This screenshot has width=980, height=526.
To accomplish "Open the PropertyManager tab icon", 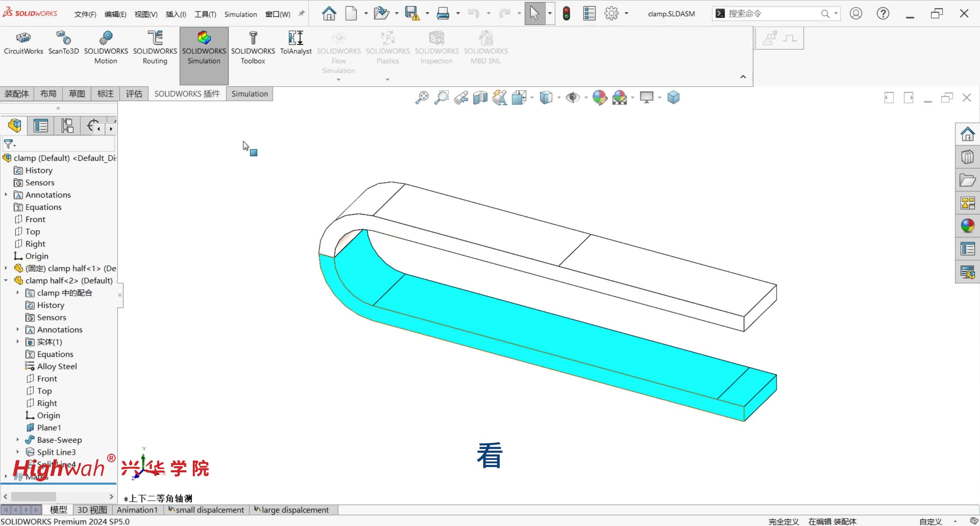I will pyautogui.click(x=40, y=126).
